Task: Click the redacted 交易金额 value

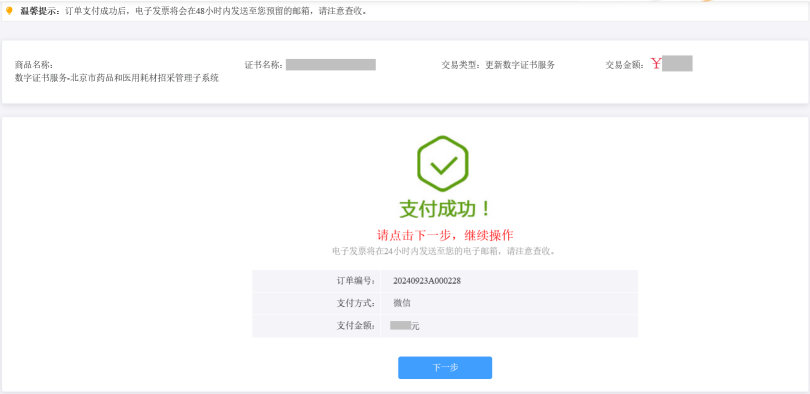Action: [677, 63]
